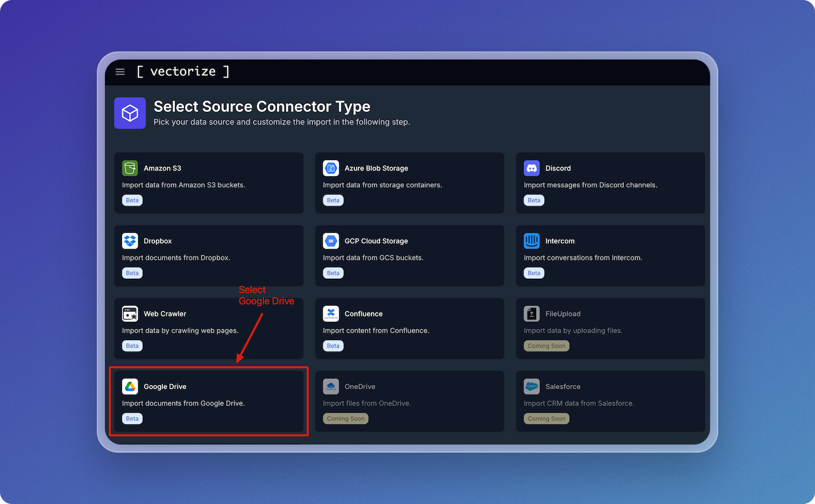Choose the Discord connector title
The height and width of the screenshot is (504, 815).
(x=558, y=168)
